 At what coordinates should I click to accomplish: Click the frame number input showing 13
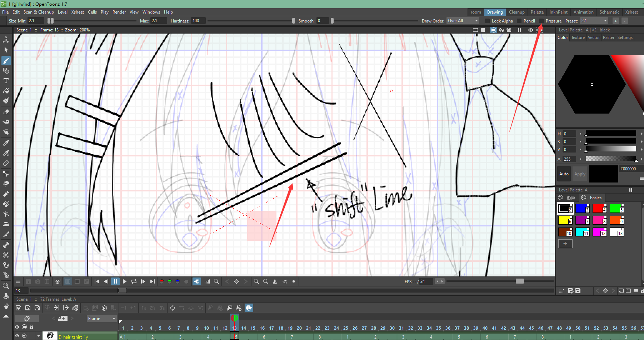(x=21, y=290)
